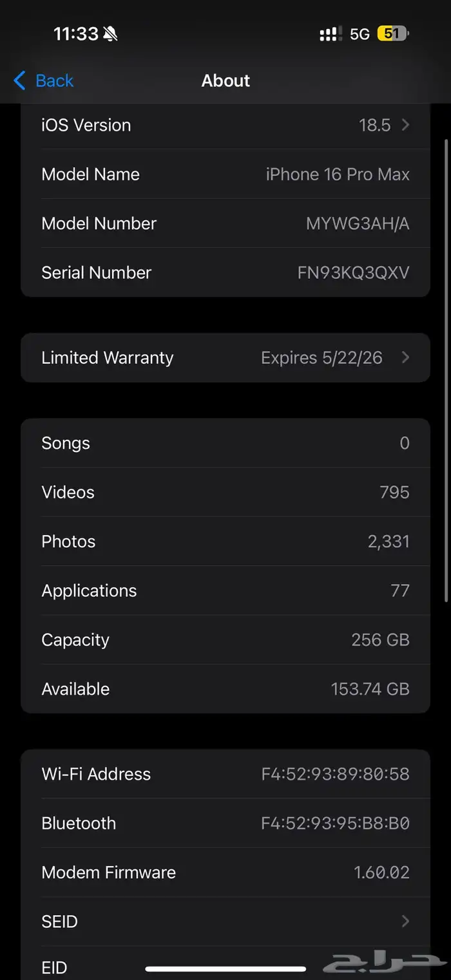Tap the Available storage row

tap(225, 689)
